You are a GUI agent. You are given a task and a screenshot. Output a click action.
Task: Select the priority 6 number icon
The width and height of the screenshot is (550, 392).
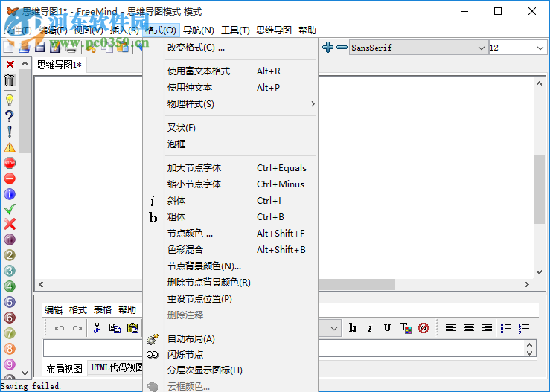point(10,318)
